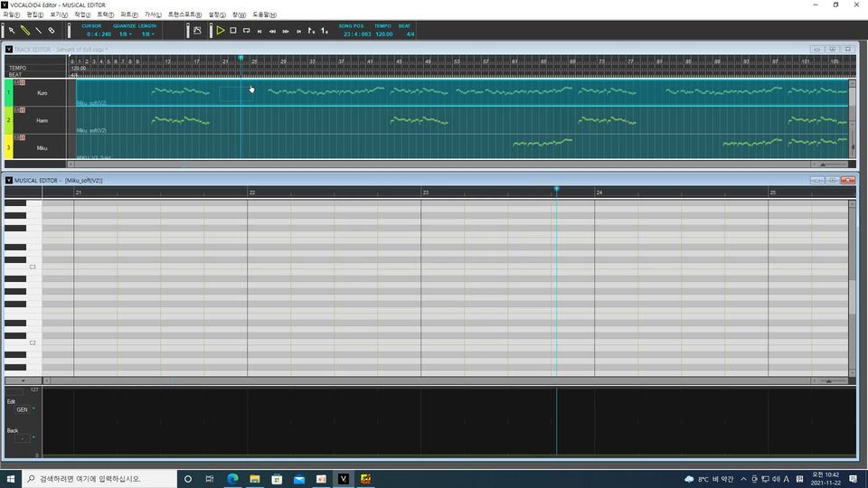Select the arrow pointer tool

12,31
